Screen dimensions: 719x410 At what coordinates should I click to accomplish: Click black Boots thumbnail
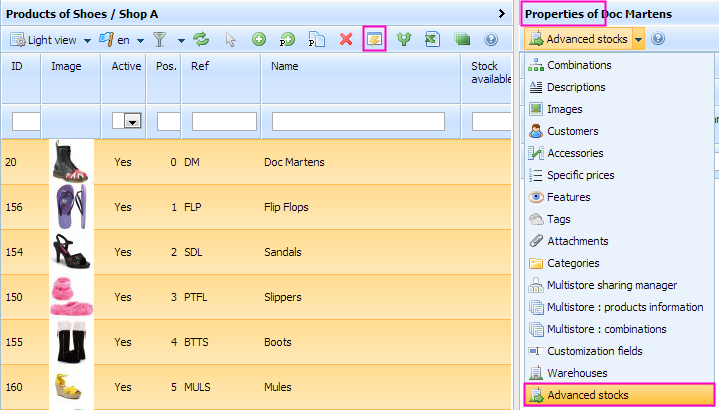tap(71, 342)
